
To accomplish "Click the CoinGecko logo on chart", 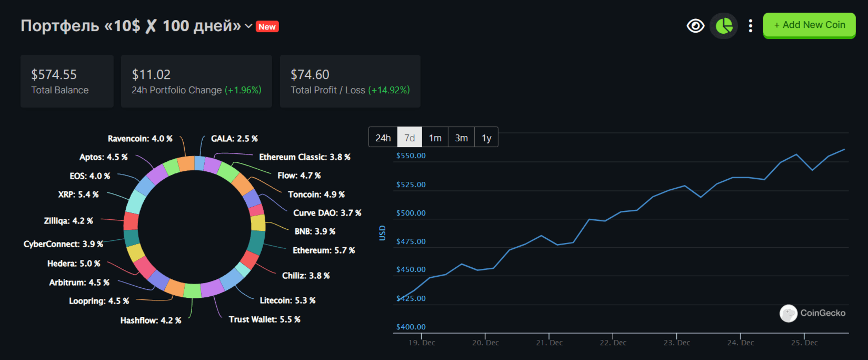I will 812,313.
